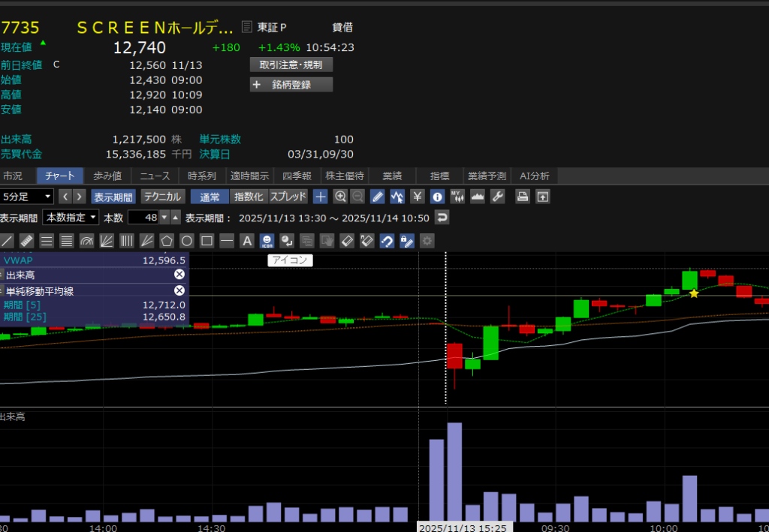Select the crosshair cursor tool
This screenshot has height=532, width=769.
(x=320, y=197)
